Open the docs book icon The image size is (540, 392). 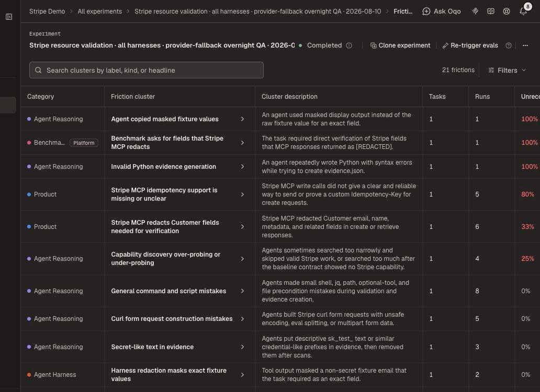click(x=491, y=11)
